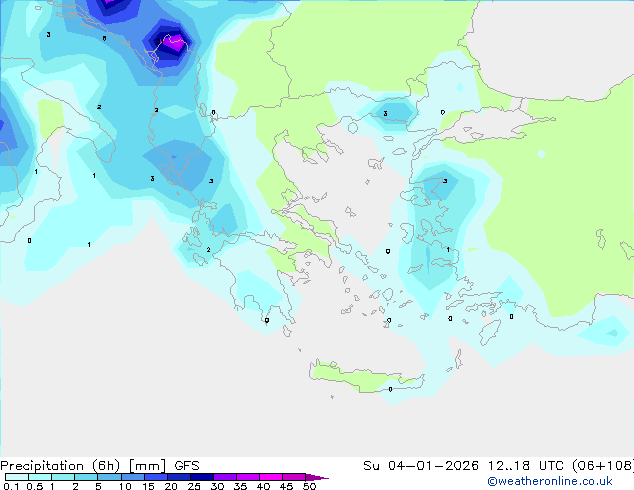This screenshot has width=634, height=490.
Task: Click the island of Crete on the map
Action: click(x=366, y=377)
